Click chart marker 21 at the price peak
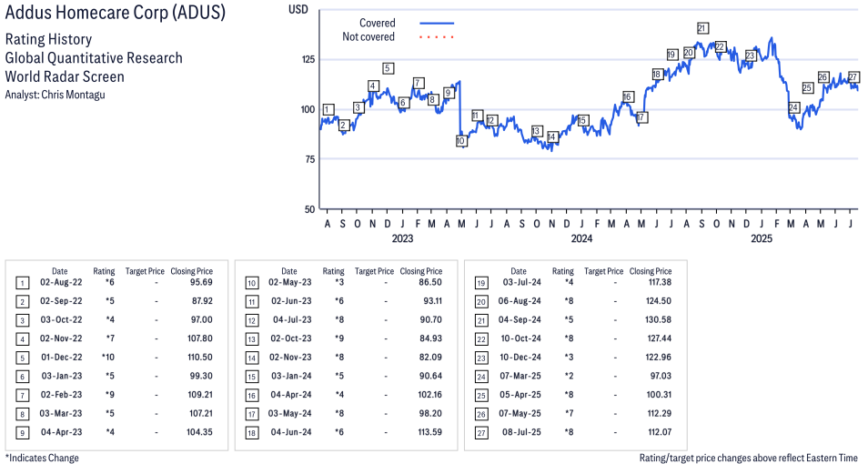 pos(701,28)
